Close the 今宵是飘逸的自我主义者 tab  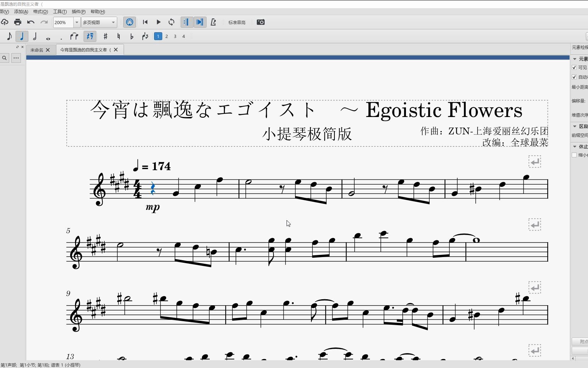116,50
